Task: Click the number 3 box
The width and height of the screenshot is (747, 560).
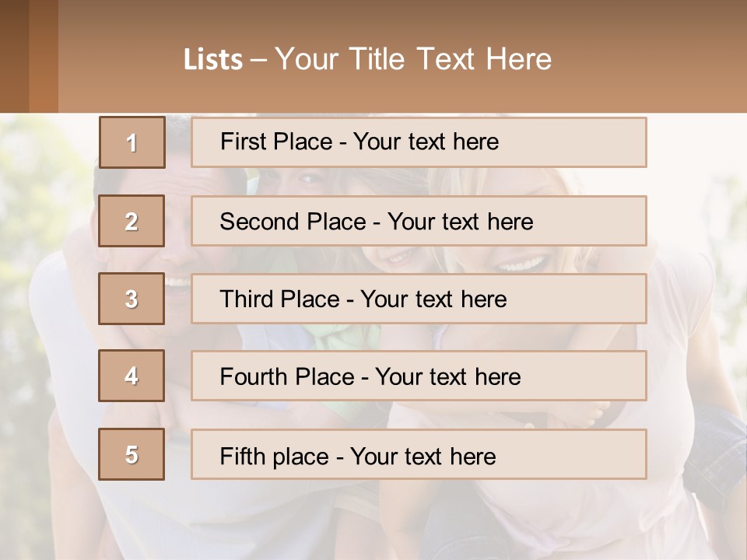Action: click(x=132, y=299)
